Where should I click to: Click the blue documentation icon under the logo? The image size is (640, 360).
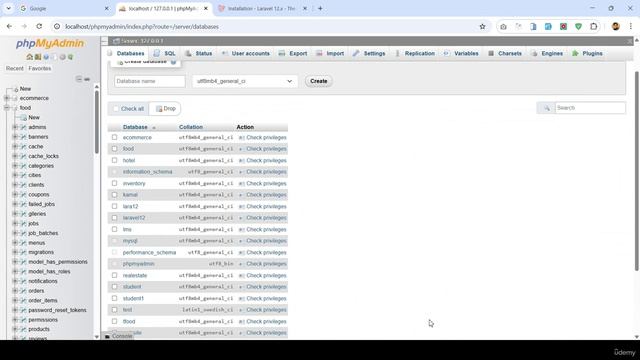(46, 57)
